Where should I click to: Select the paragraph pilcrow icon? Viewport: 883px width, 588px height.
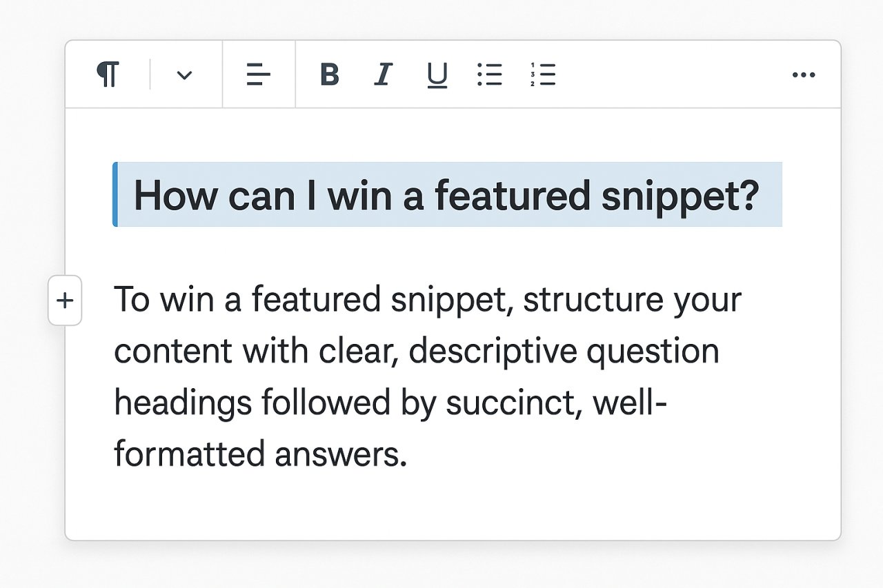[107, 75]
